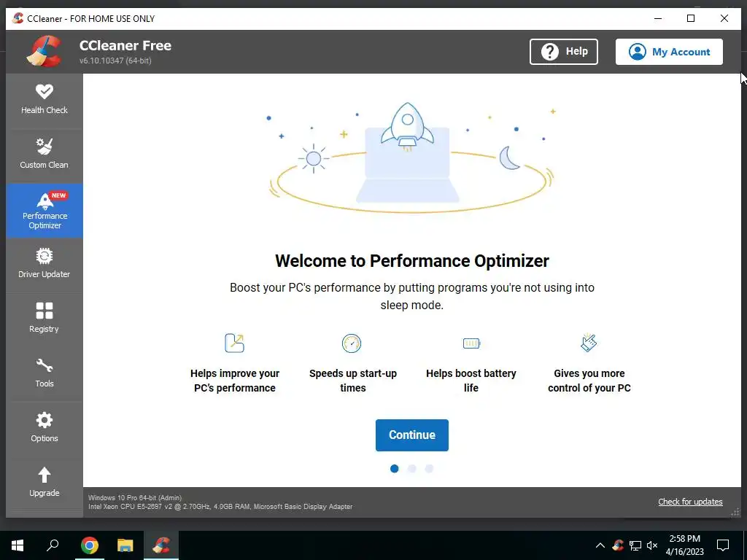The image size is (747, 560).
Task: Click the 'Welcome to Performance Optimizer' heading
Action: pyautogui.click(x=411, y=261)
